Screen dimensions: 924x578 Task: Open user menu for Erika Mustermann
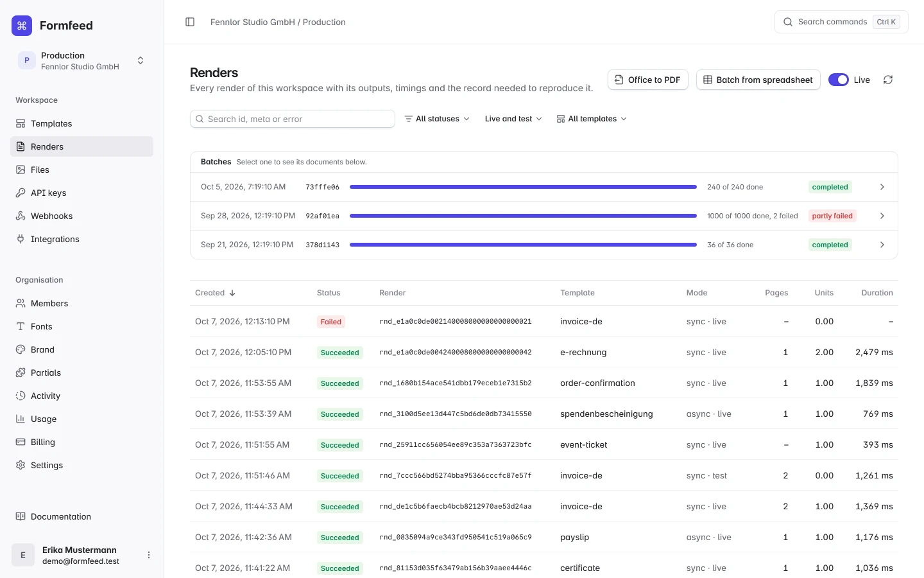(x=149, y=555)
